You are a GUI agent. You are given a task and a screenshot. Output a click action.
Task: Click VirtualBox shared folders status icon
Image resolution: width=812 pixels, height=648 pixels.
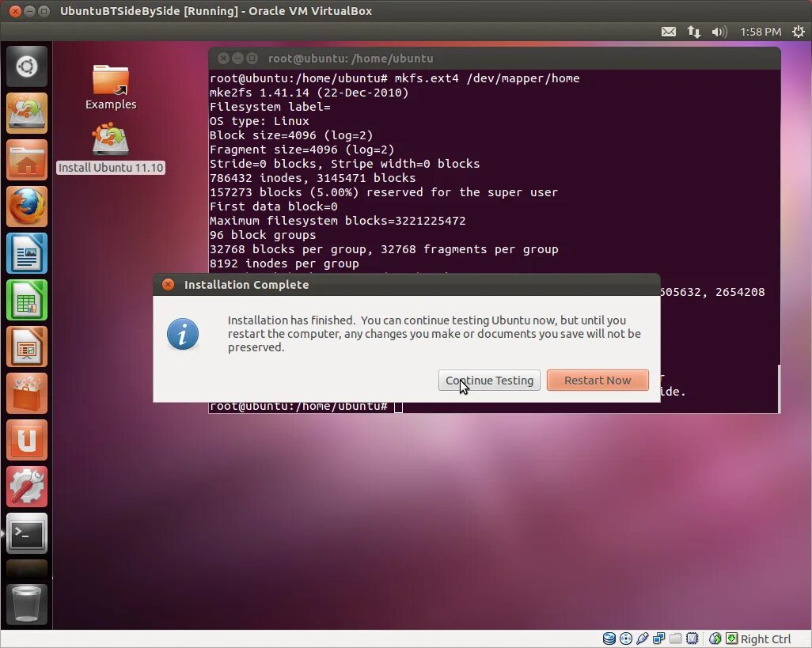point(675,639)
